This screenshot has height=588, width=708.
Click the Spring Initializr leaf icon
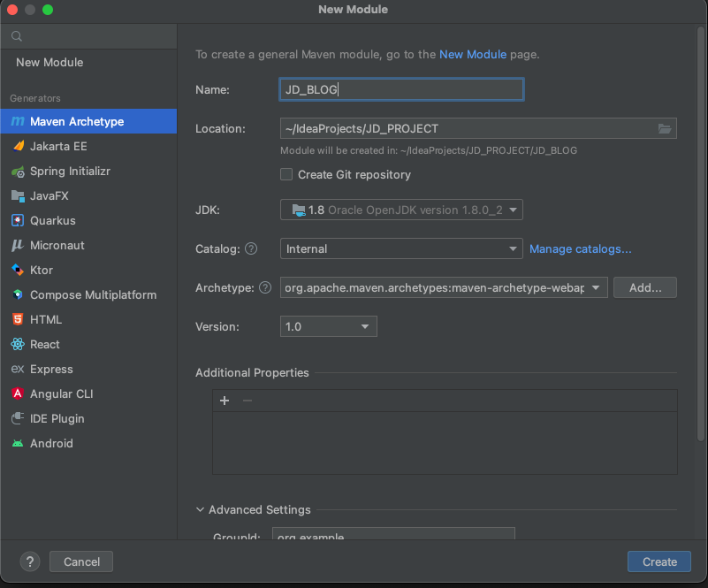pos(18,172)
